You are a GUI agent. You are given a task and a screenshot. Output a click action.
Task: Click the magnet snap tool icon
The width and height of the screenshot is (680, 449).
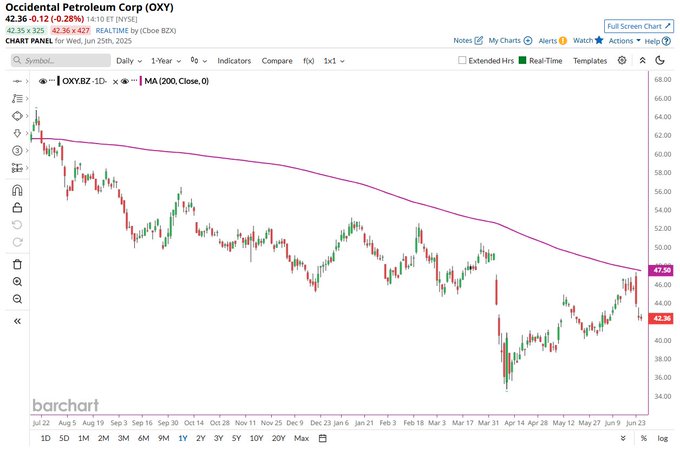point(17,191)
